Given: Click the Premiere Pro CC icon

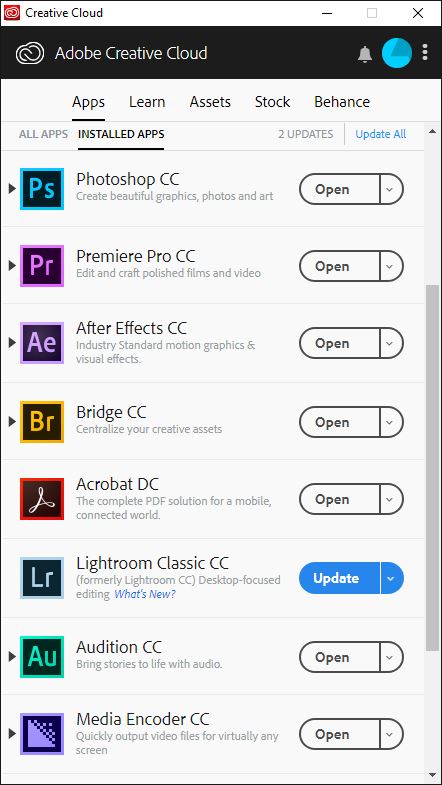Looking at the screenshot, I should click(42, 266).
